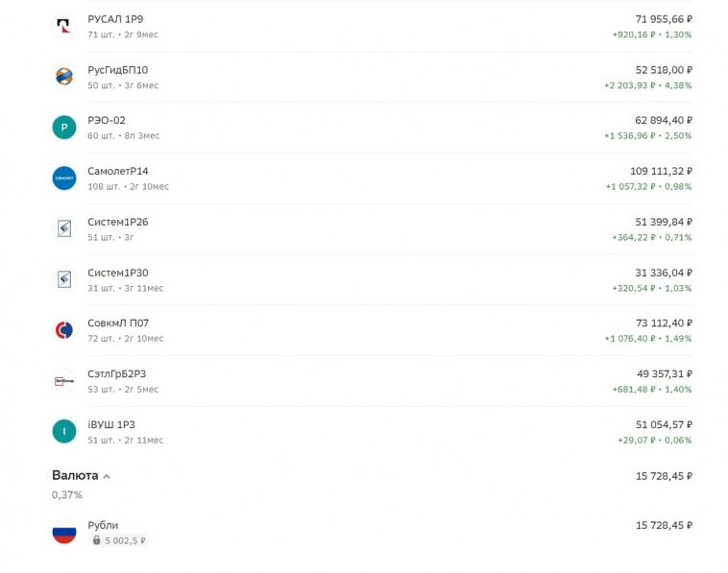The height and width of the screenshot is (573, 728).
Task: Click the green РЭО-02 round icon
Action: 63,128
